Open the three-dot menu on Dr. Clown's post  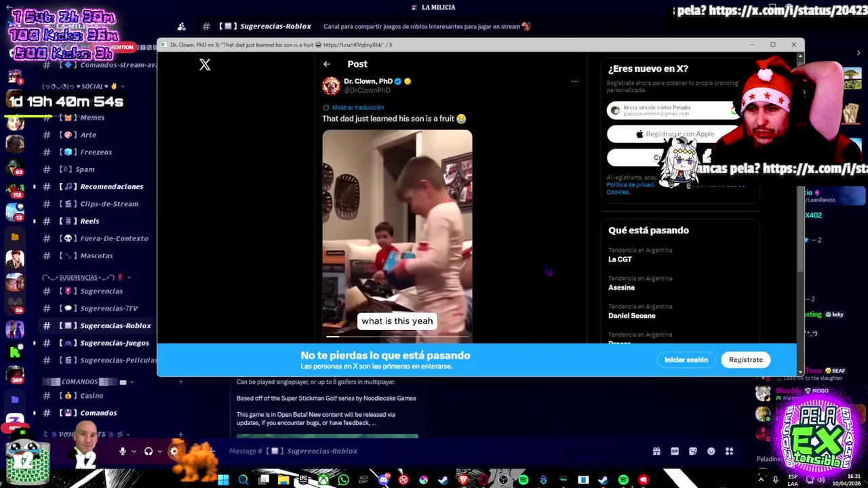(574, 82)
